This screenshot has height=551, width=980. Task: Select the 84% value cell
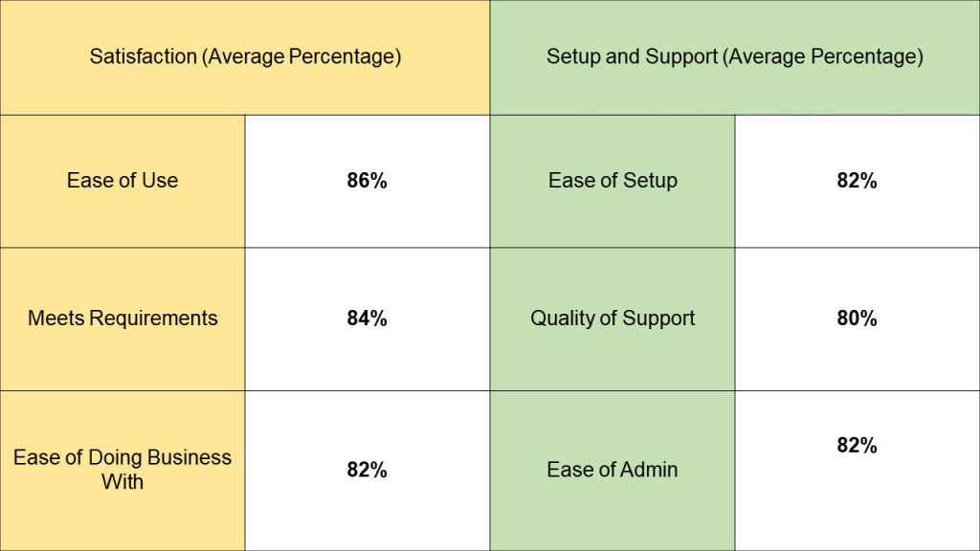coord(367,320)
